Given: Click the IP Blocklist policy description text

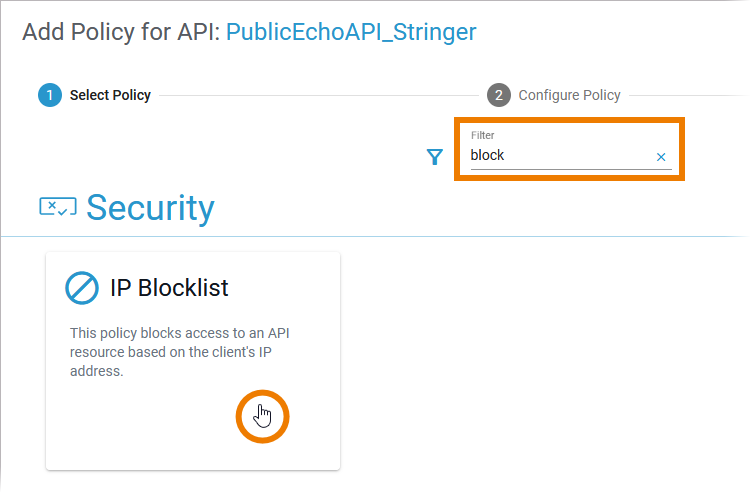Looking at the screenshot, I should (186, 351).
